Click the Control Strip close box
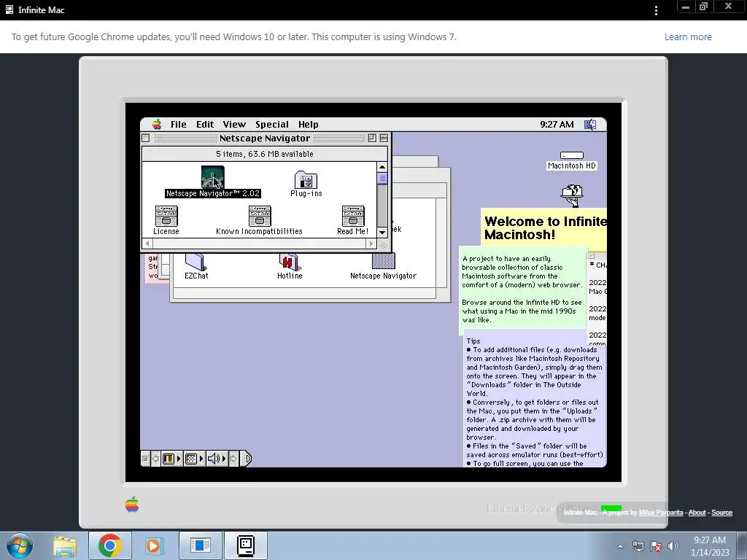This screenshot has height=560, width=747. click(145, 459)
